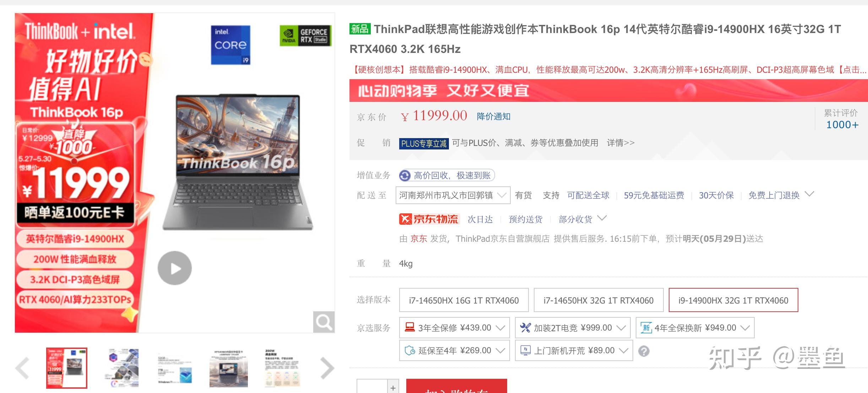Select i7-14650HX 16G 1T RTX4060 version
868x393 pixels.
(x=464, y=300)
